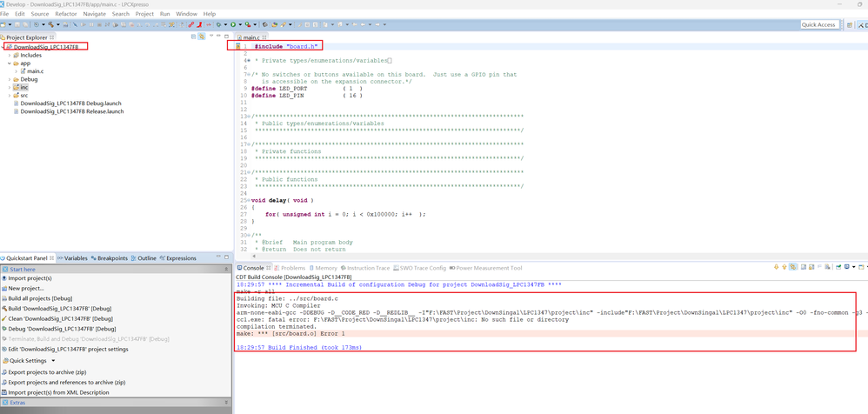Switch to the Outline tab
Image resolution: width=868 pixels, height=414 pixels.
[x=144, y=258]
